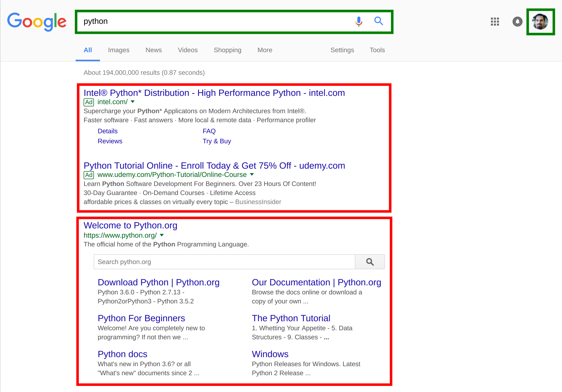This screenshot has height=392, width=562.
Task: Open the Intel Python Distribution ad title
Action: click(x=214, y=93)
